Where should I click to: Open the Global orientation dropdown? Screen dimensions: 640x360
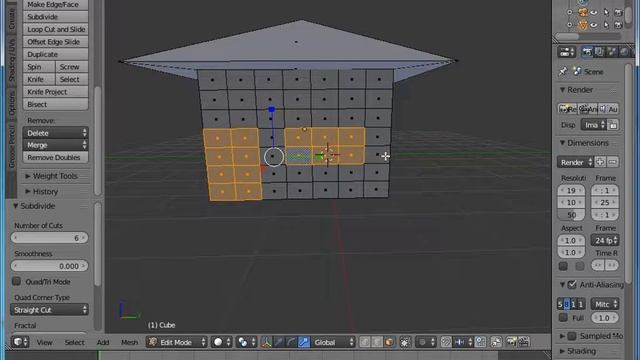(333, 342)
